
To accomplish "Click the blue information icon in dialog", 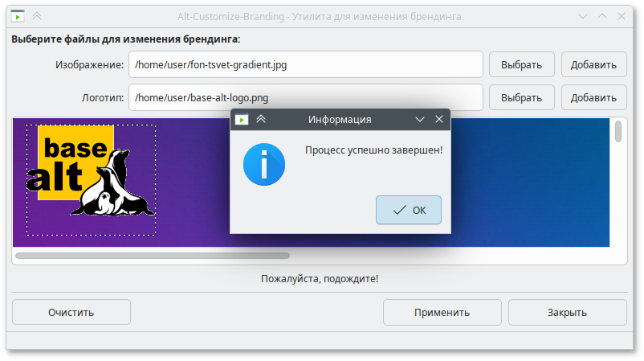I will coord(264,165).
